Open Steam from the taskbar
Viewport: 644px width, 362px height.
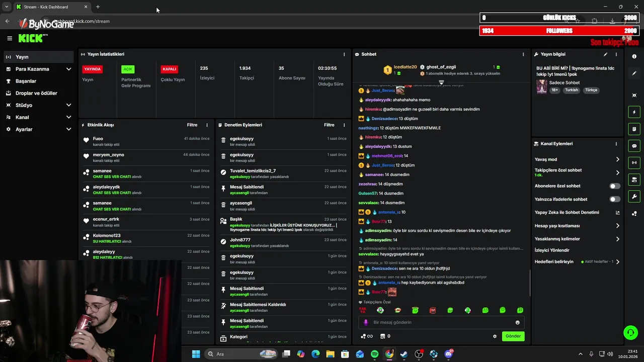[x=404, y=354]
